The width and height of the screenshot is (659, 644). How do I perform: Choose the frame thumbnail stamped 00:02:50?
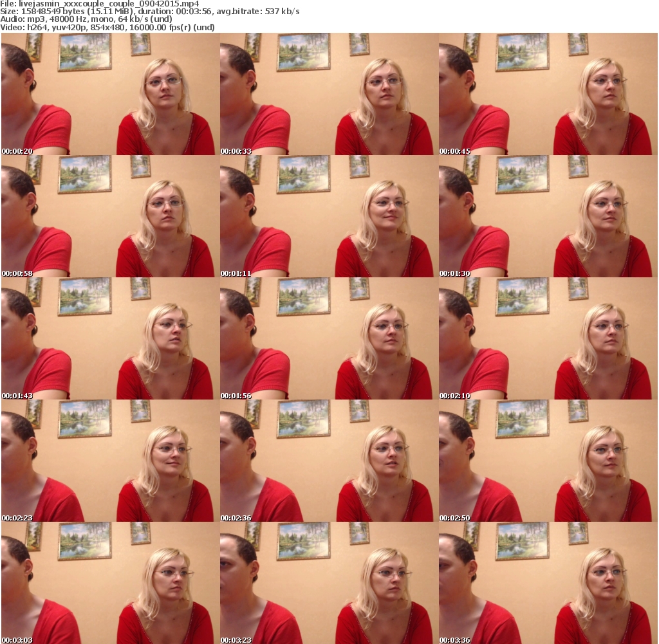[548, 461]
